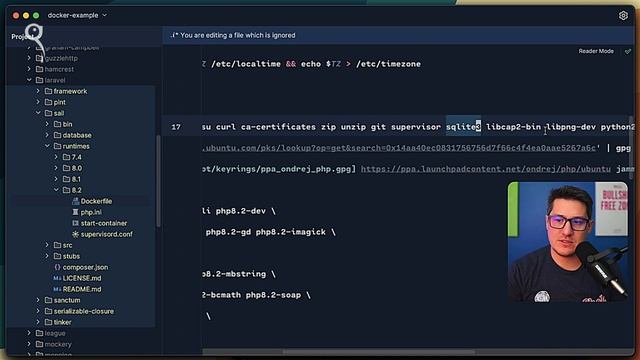
Task: Click the green inspection checkmark icon
Action: click(x=628, y=51)
